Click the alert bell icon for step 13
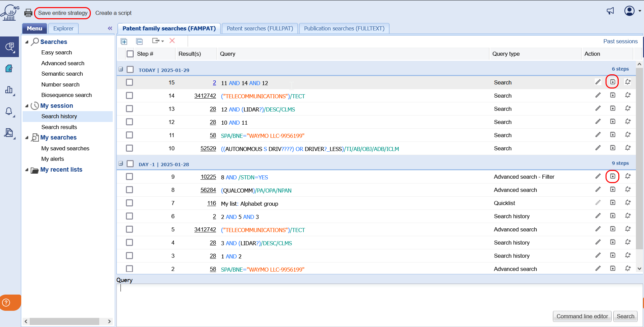 click(627, 108)
